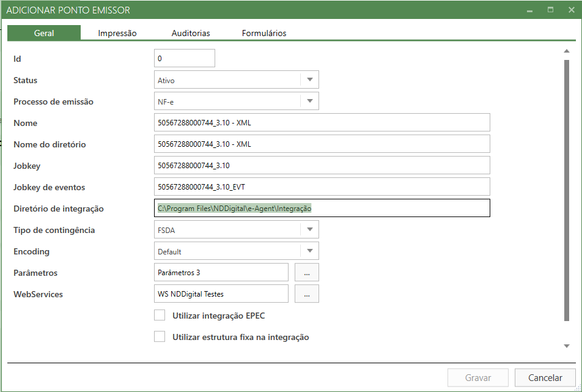The image size is (582, 392).
Task: Switch to the Impressão tab
Action: pos(117,33)
